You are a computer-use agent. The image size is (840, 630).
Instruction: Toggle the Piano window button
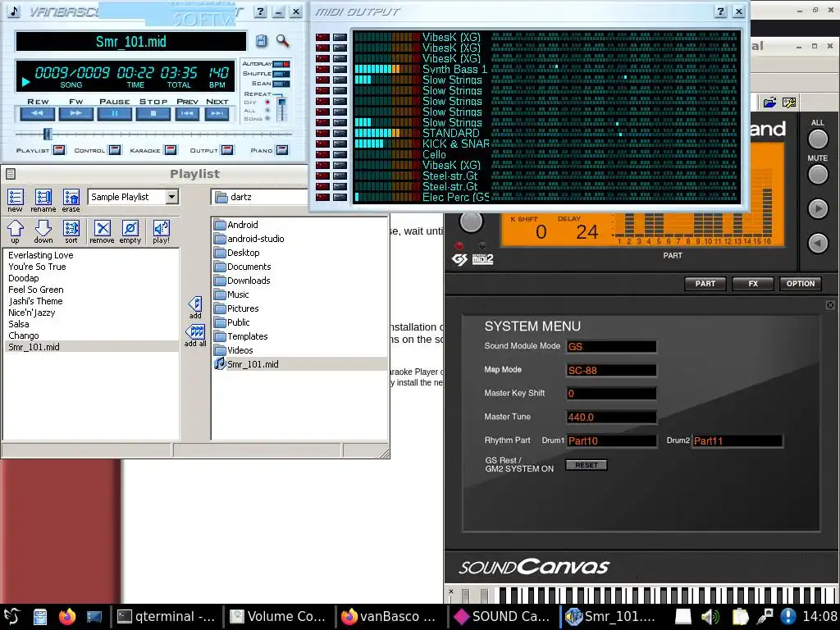pos(282,150)
